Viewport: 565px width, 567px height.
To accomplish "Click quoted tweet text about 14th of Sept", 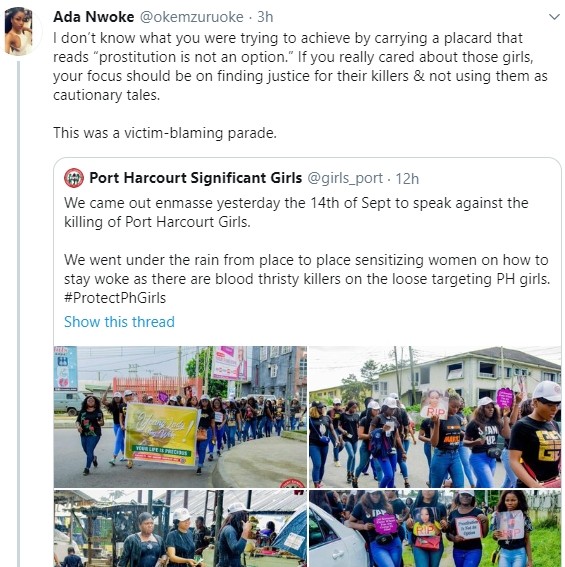I will click(x=296, y=212).
